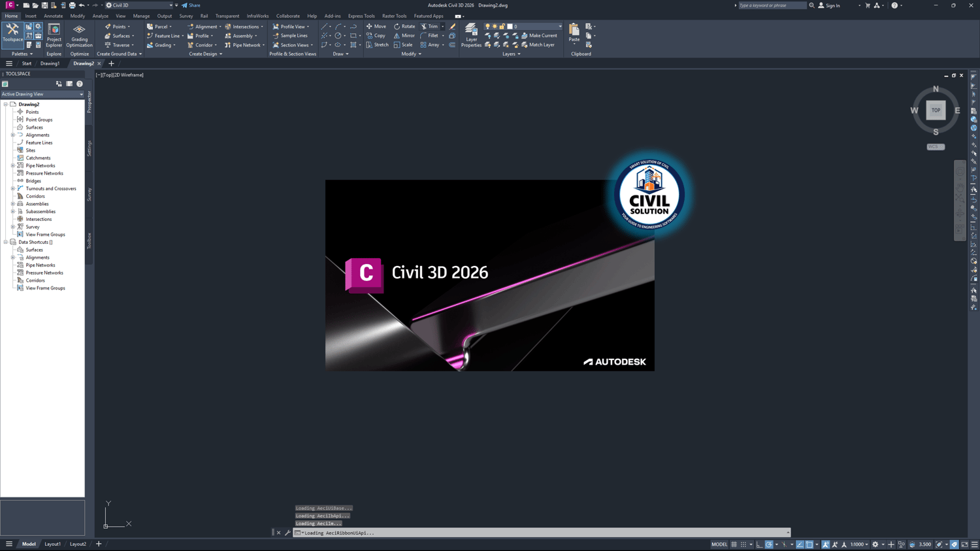Viewport: 980px width, 551px height.
Task: Launch Project Explorer from the ribbon
Action: pyautogui.click(x=54, y=35)
